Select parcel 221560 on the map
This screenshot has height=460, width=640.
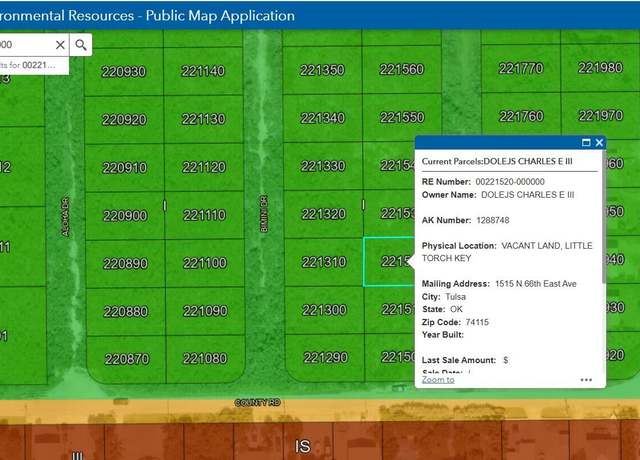click(402, 69)
